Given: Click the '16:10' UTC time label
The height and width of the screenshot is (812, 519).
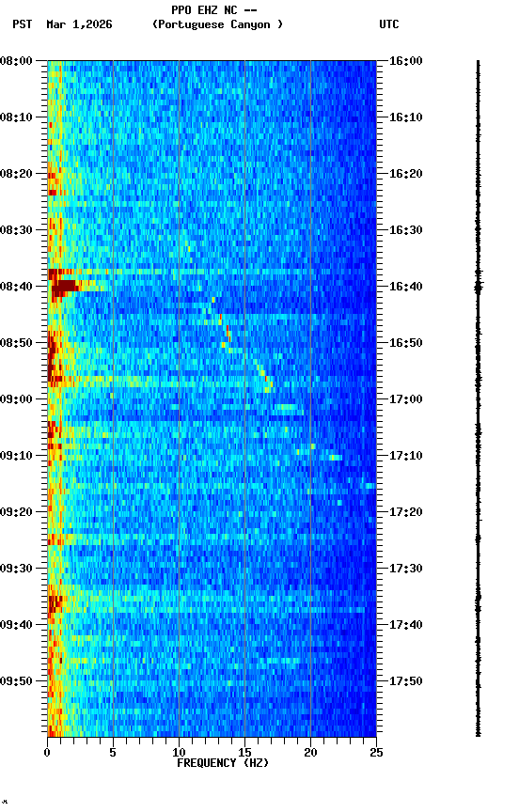Looking at the screenshot, I should click(406, 117).
